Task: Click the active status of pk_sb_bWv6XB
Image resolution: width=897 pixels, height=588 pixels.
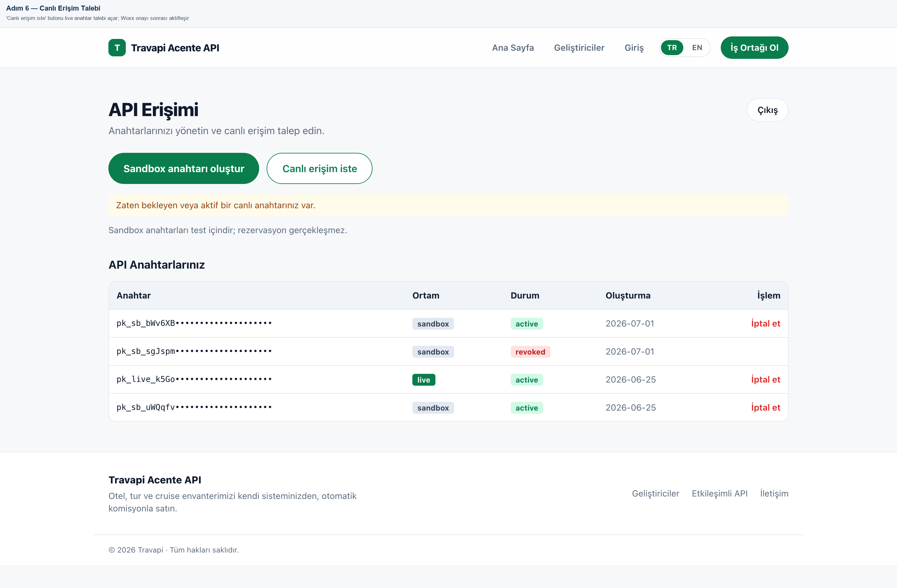Action: pos(526,324)
